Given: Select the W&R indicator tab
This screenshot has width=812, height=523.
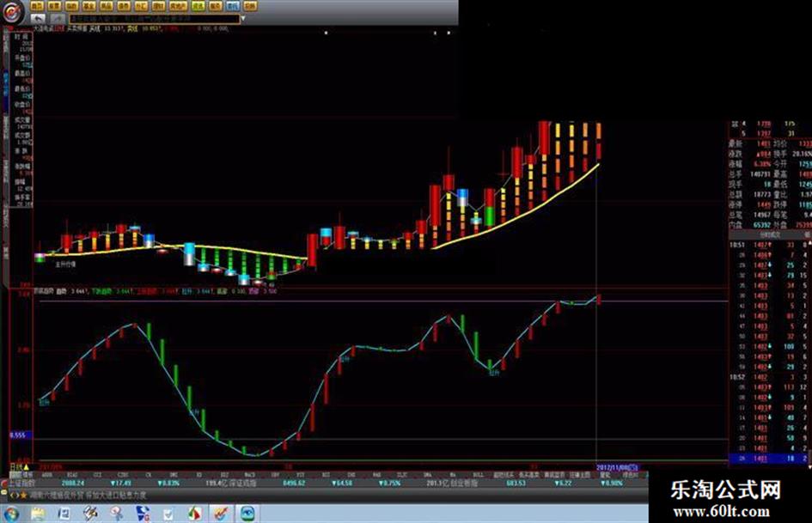Looking at the screenshot, I should (377, 474).
